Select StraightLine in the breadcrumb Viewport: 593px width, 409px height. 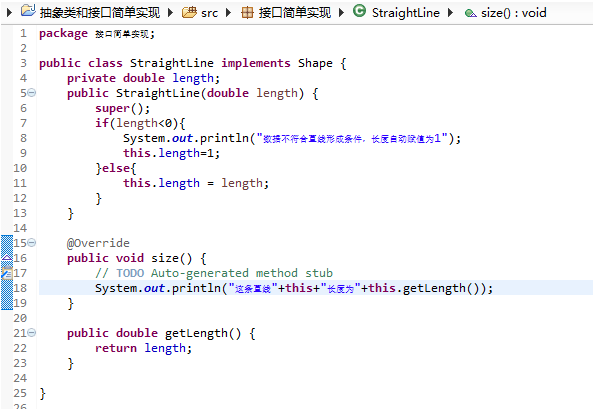point(406,13)
